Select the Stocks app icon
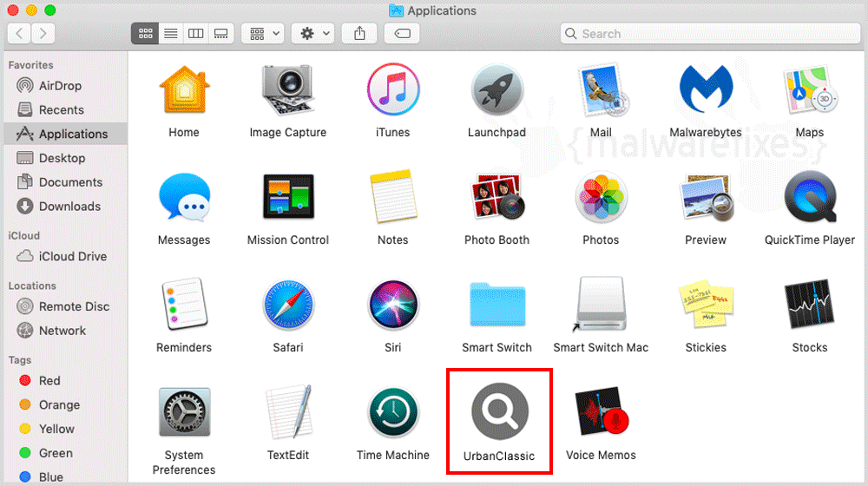 coord(810,305)
